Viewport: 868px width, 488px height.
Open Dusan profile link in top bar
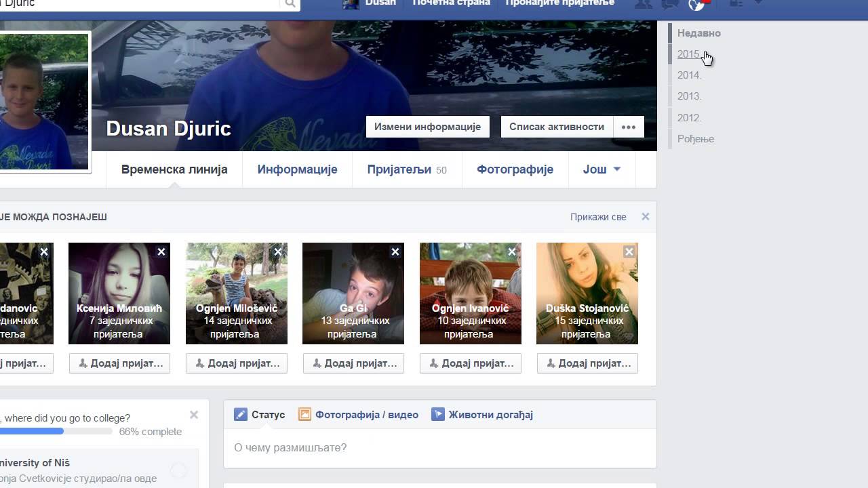370,3
